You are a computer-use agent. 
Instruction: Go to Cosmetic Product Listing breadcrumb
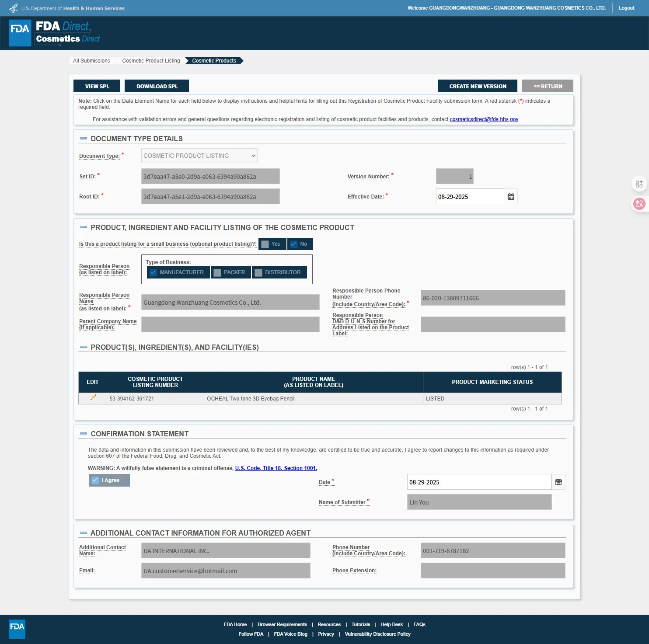click(x=151, y=61)
